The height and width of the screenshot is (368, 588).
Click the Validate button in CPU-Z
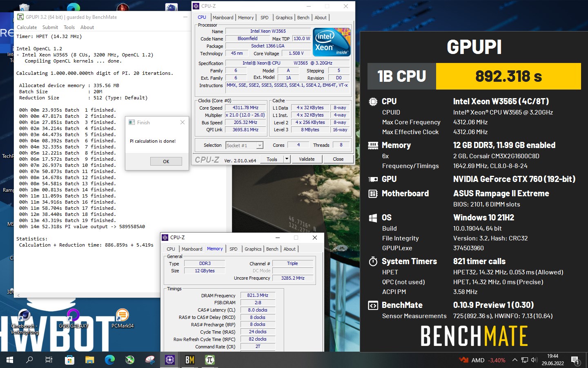tap(307, 159)
